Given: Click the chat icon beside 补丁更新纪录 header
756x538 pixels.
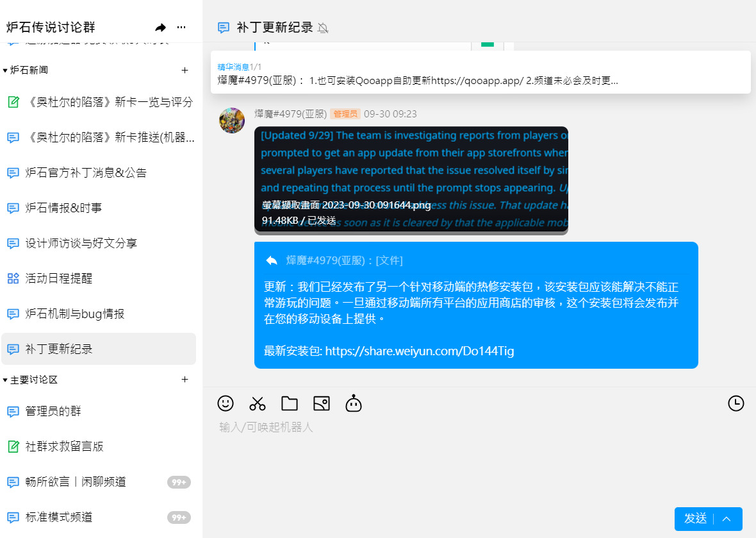Looking at the screenshot, I should [223, 28].
